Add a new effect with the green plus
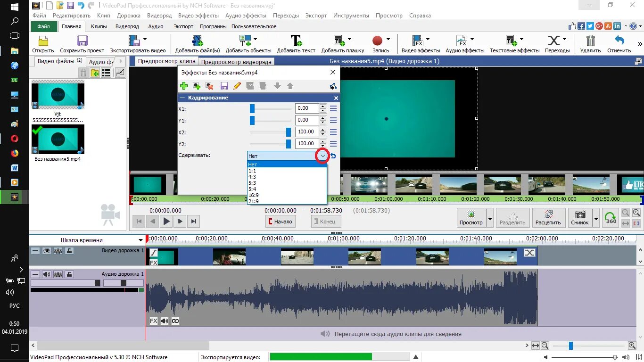Image resolution: width=644 pixels, height=362 pixels. [x=184, y=86]
